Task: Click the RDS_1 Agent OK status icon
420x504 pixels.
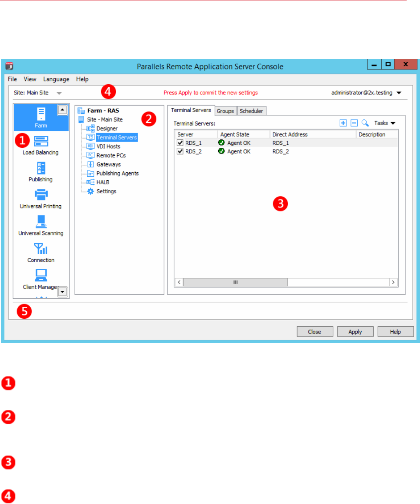Action: coord(221,142)
